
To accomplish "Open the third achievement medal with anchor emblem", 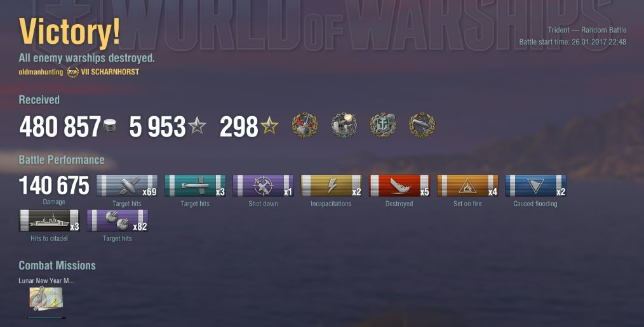I will [383, 125].
